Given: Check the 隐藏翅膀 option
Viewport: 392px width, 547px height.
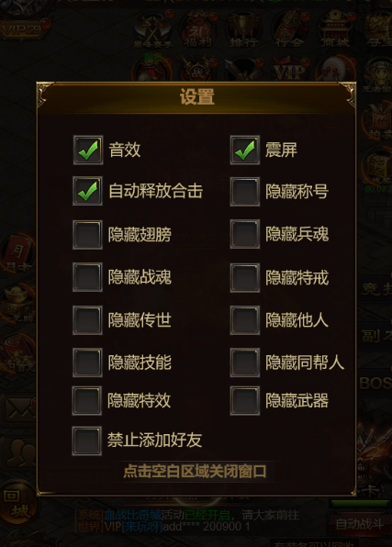Looking at the screenshot, I should pyautogui.click(x=87, y=234).
